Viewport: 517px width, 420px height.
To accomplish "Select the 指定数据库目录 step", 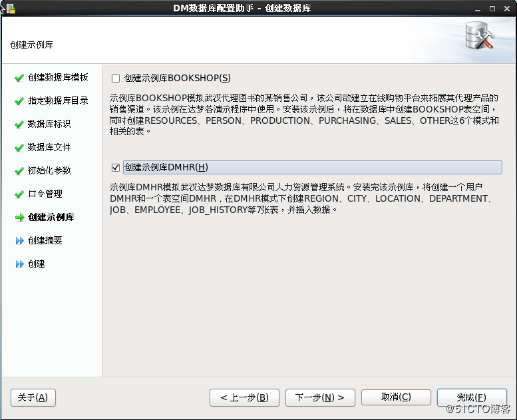I will 58,101.
